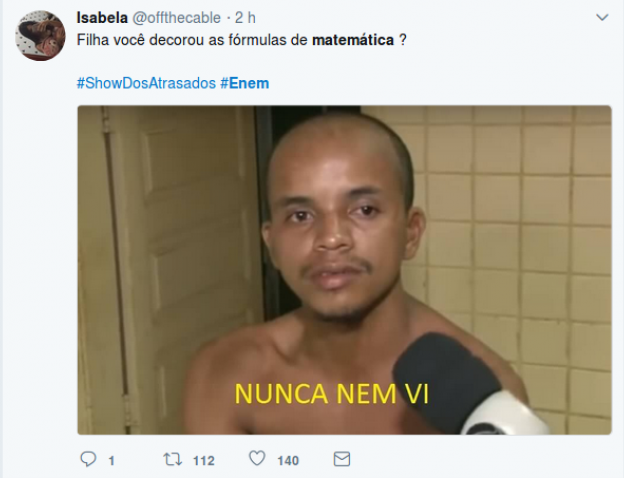624x478 pixels.
Task: Open the 2 h timestamp link
Action: click(245, 18)
